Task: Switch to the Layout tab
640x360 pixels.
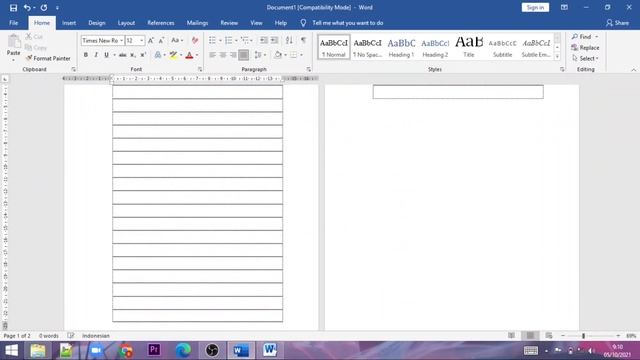Action: (126, 23)
